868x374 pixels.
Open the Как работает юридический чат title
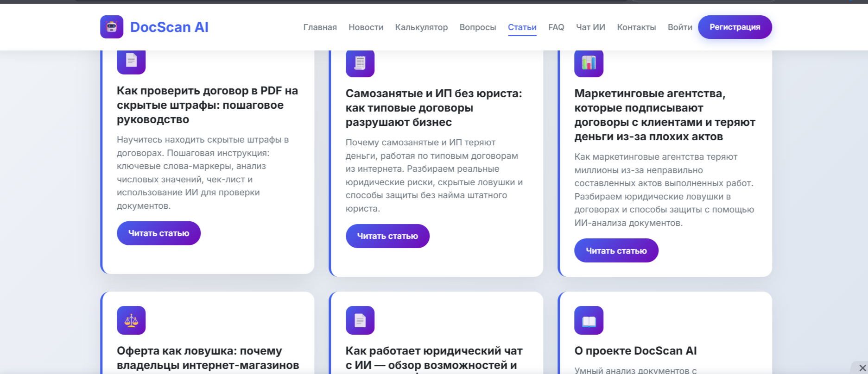(434, 358)
